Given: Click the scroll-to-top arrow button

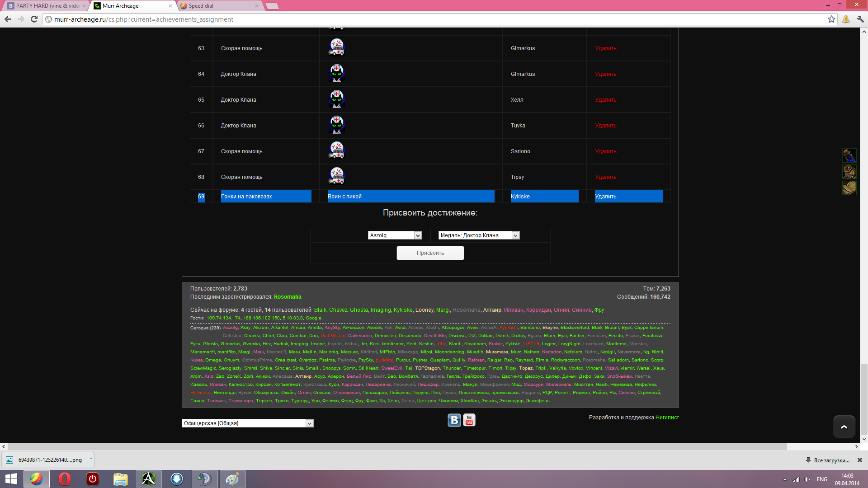Looking at the screenshot, I should [844, 427].
